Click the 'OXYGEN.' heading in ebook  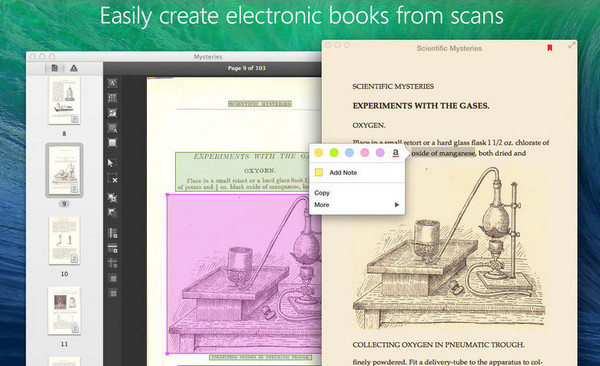(x=369, y=126)
